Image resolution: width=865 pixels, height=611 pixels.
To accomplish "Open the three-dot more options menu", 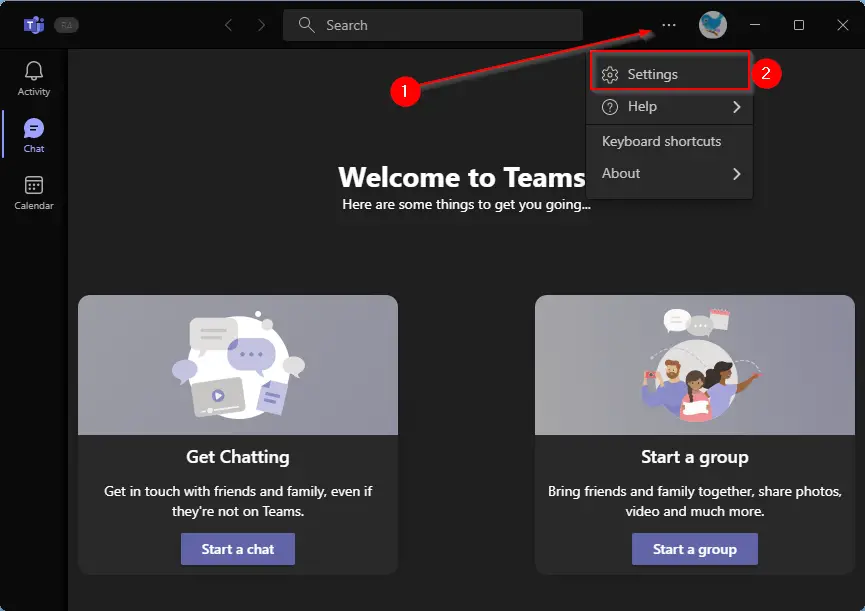I will pyautogui.click(x=669, y=25).
